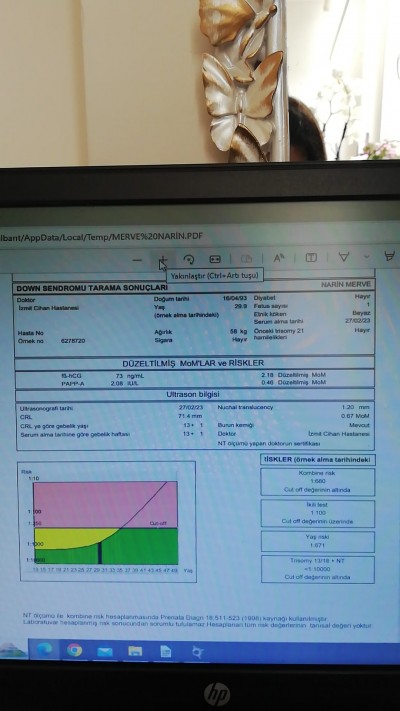Image resolution: width=400 pixels, height=711 pixels.
Task: Rotate the PDF page
Action: (x=189, y=259)
